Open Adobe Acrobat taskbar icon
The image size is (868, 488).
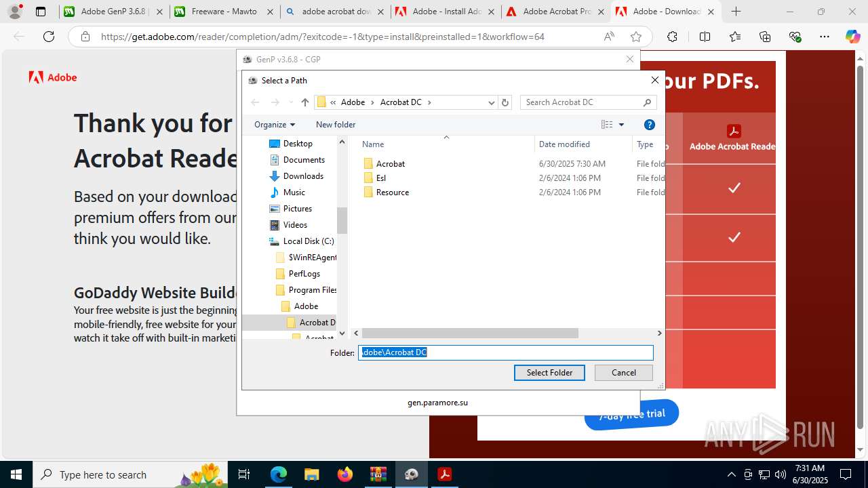tap(444, 474)
